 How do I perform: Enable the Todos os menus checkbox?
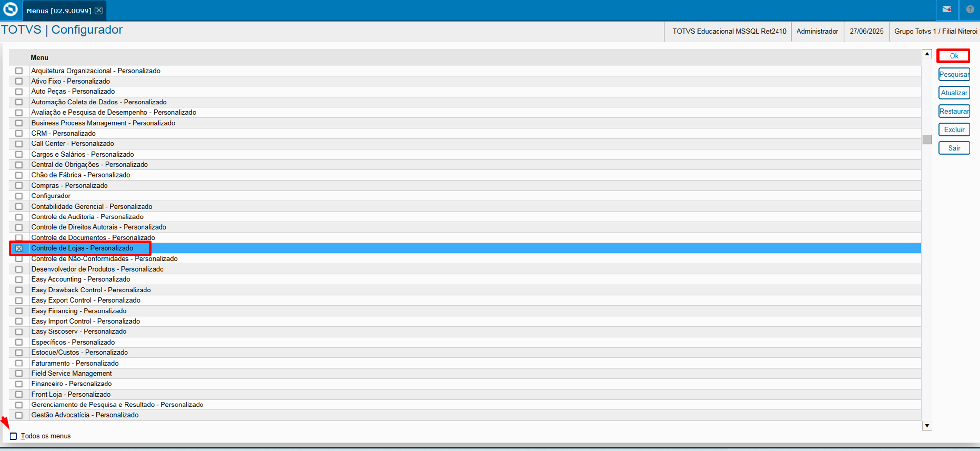coord(14,436)
